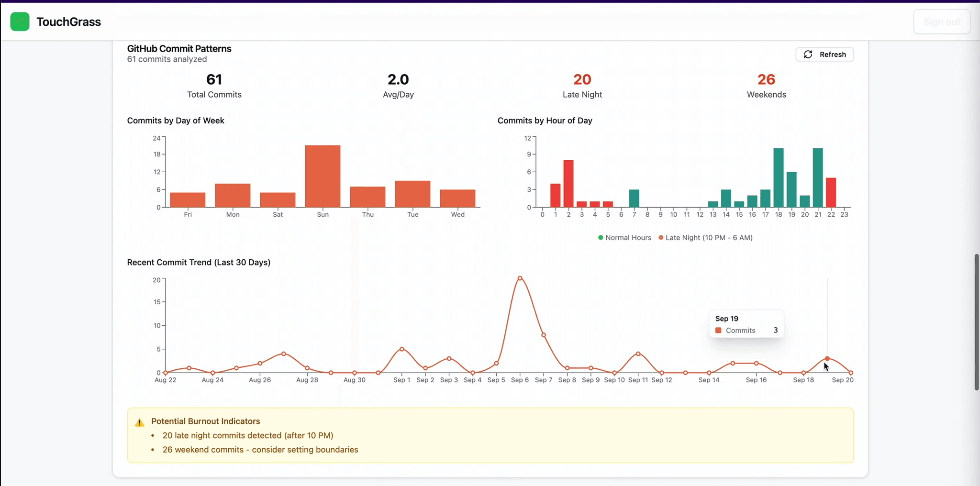Click the yellow burnout warning triangle icon
The height and width of the screenshot is (486, 980).
pos(139,422)
